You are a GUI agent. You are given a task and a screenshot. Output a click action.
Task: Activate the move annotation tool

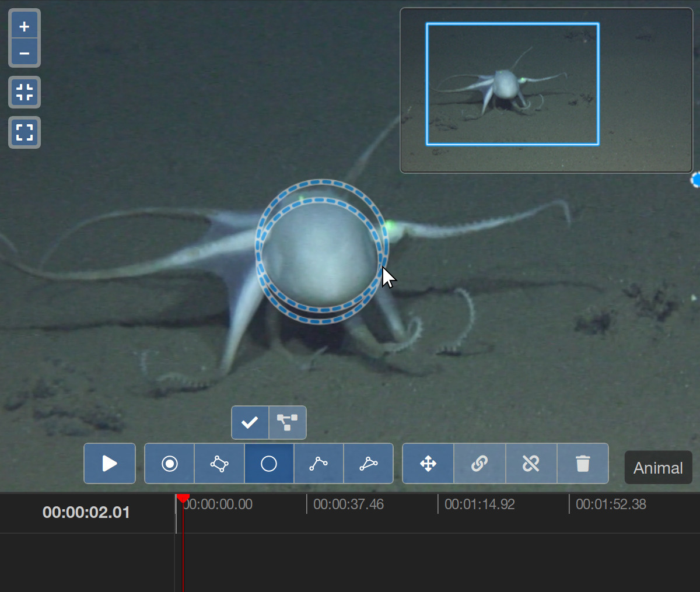pos(428,464)
